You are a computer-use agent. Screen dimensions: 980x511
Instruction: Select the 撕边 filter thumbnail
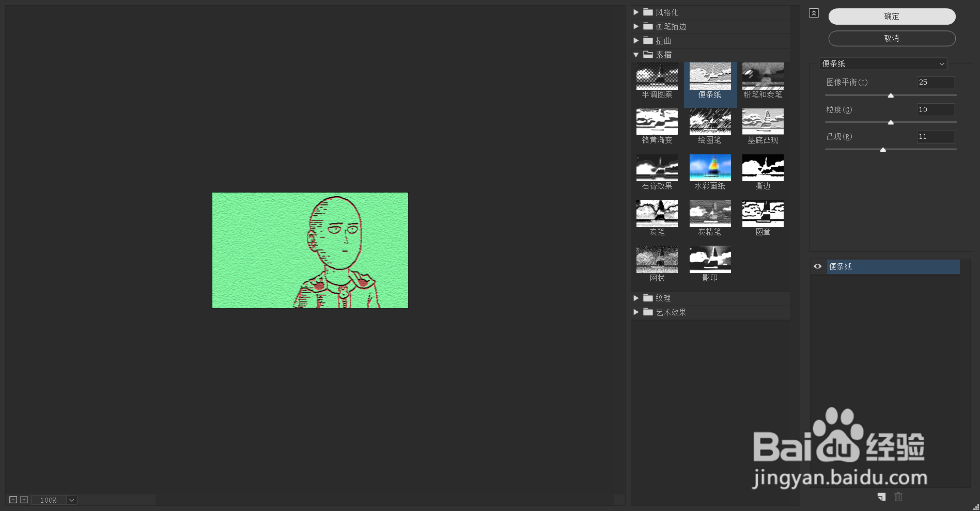point(763,168)
